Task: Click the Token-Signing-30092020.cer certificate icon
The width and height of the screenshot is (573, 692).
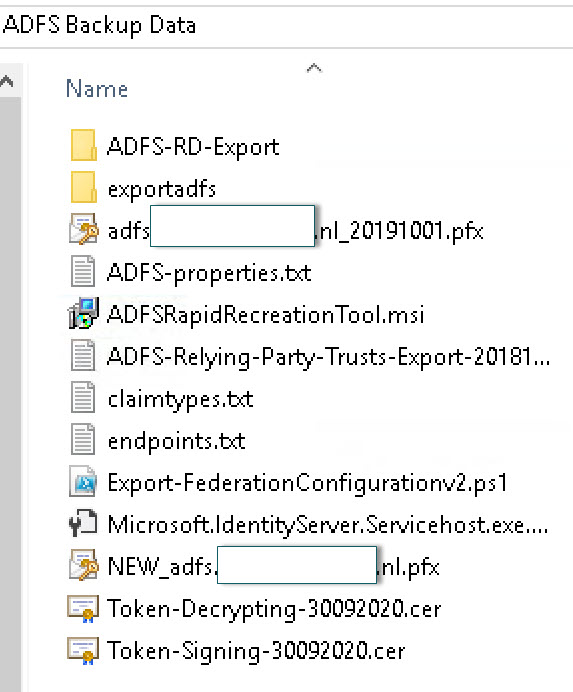Action: pos(83,651)
